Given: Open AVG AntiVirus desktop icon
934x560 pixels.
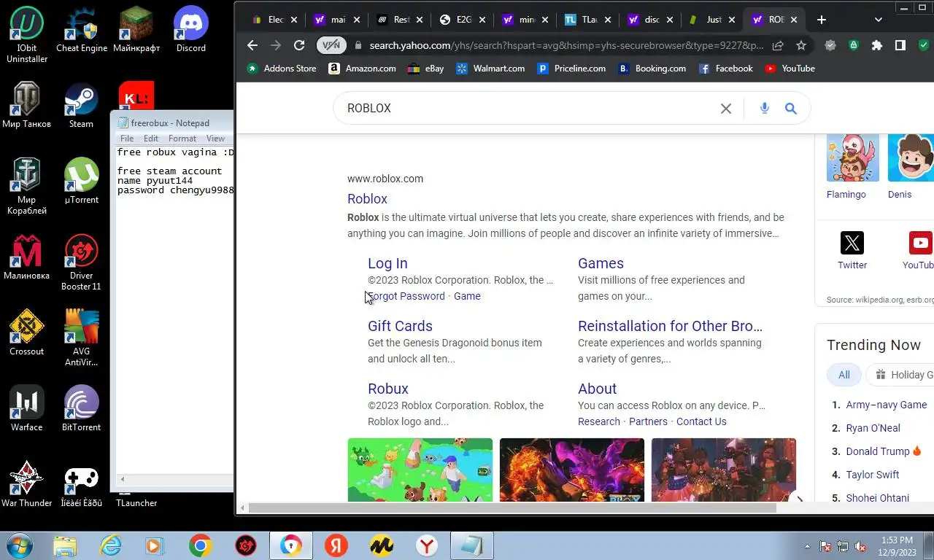Looking at the screenshot, I should pos(81,338).
